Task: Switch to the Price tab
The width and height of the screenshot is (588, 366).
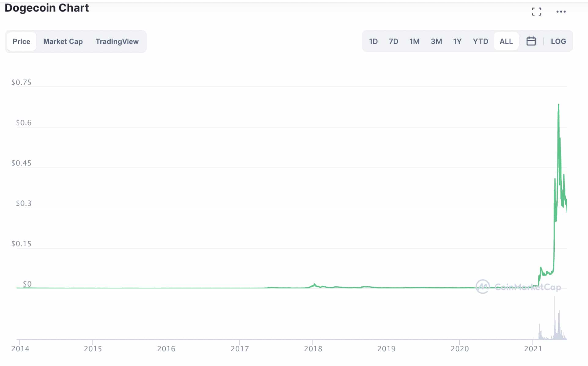Action: coord(21,42)
